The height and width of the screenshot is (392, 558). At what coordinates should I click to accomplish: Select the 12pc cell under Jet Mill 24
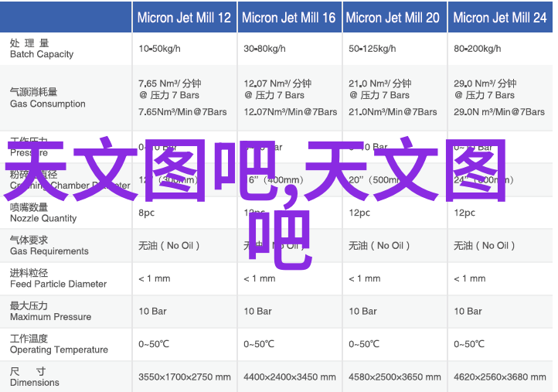pos(464,213)
